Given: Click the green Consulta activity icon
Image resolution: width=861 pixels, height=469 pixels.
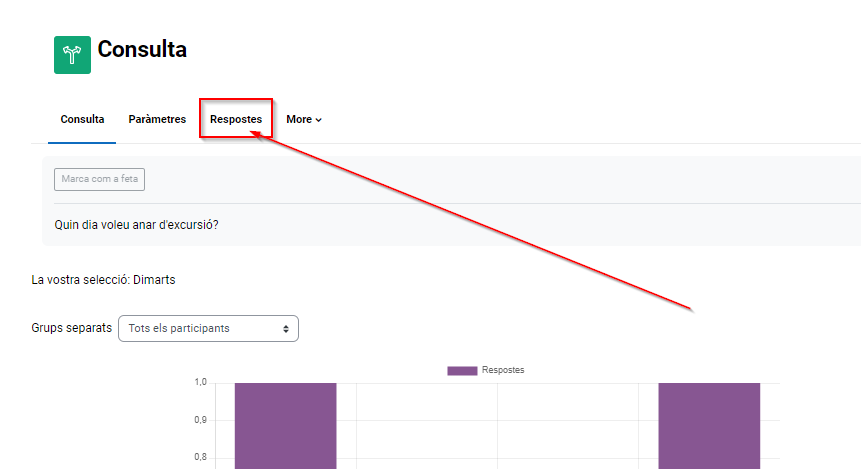Looking at the screenshot, I should pyautogui.click(x=72, y=54).
